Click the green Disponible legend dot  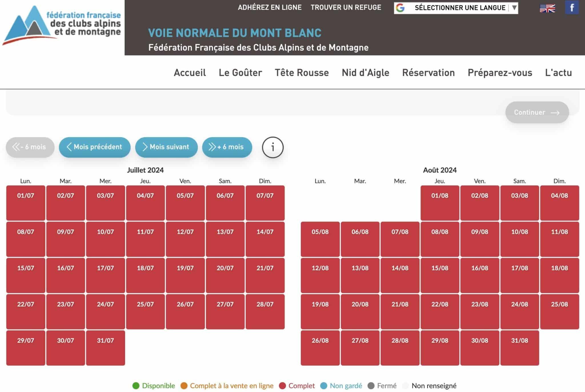pyautogui.click(x=136, y=386)
